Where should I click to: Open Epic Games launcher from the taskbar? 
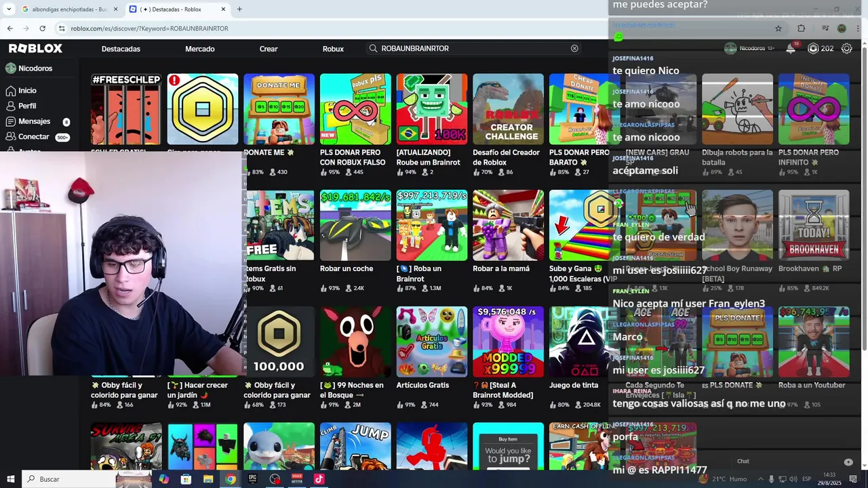pyautogui.click(x=252, y=479)
